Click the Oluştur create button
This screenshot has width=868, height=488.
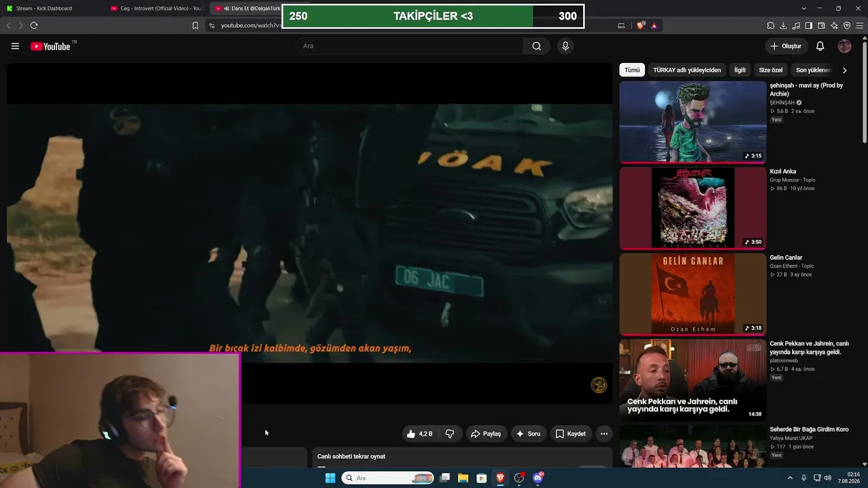coord(786,46)
